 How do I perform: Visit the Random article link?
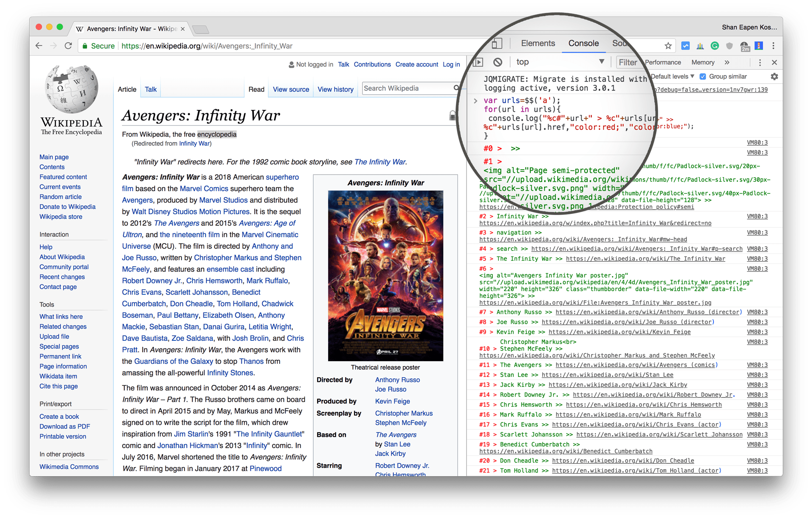60,197
